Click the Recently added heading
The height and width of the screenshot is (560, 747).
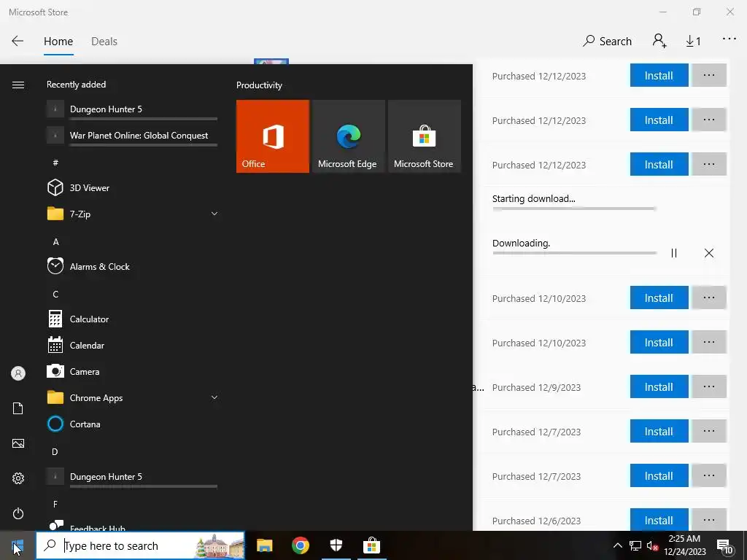point(76,85)
